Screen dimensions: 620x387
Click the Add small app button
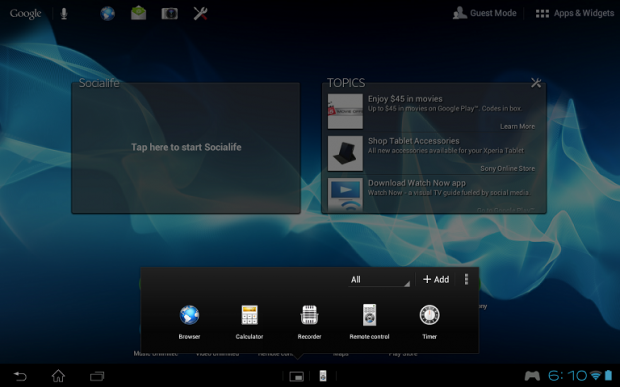pyautogui.click(x=436, y=279)
